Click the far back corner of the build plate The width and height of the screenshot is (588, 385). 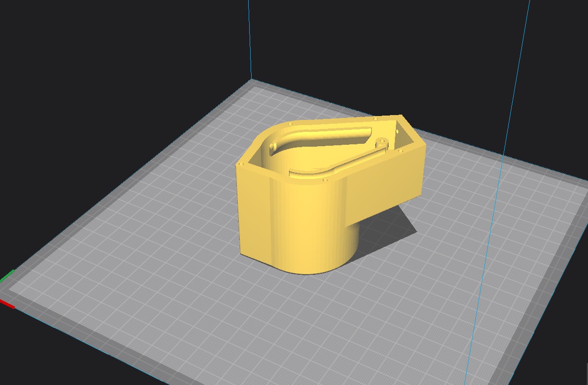tap(252, 82)
